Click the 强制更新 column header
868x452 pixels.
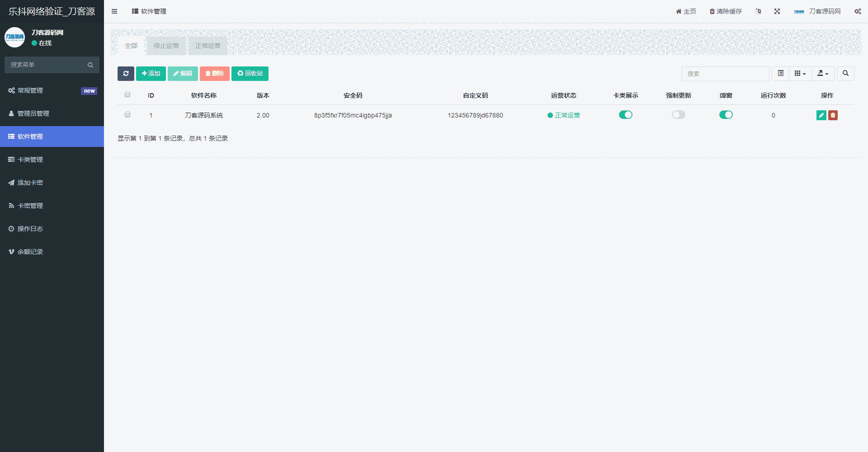[679, 95]
